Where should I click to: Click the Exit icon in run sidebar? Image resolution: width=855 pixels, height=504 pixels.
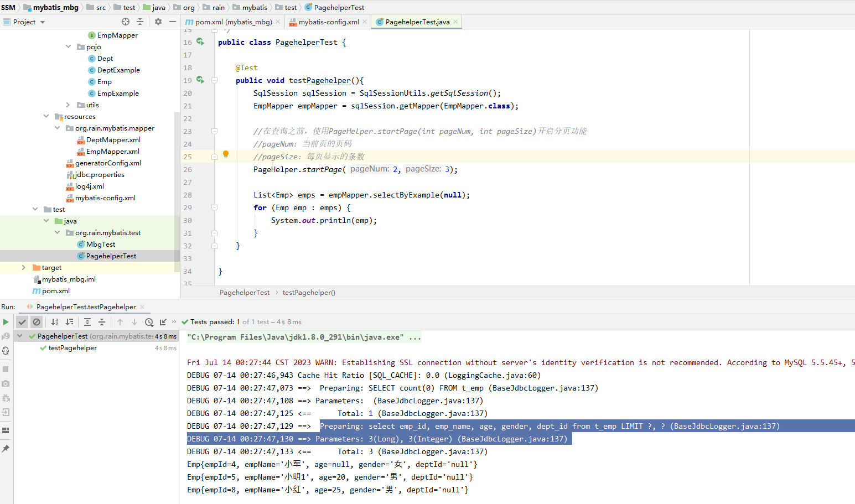coord(6,412)
